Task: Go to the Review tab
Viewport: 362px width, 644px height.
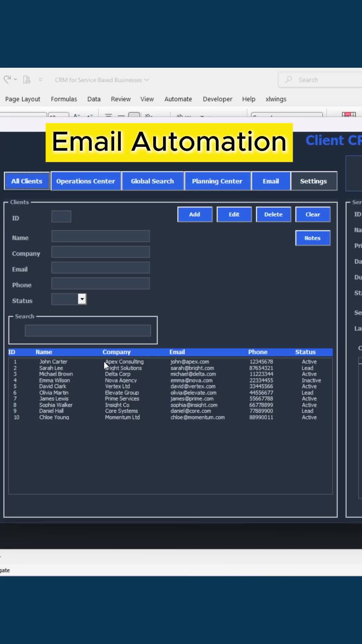Action: [121, 99]
